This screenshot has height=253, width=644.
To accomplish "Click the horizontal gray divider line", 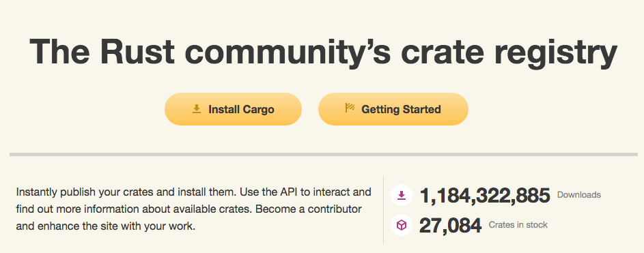I will [324, 154].
